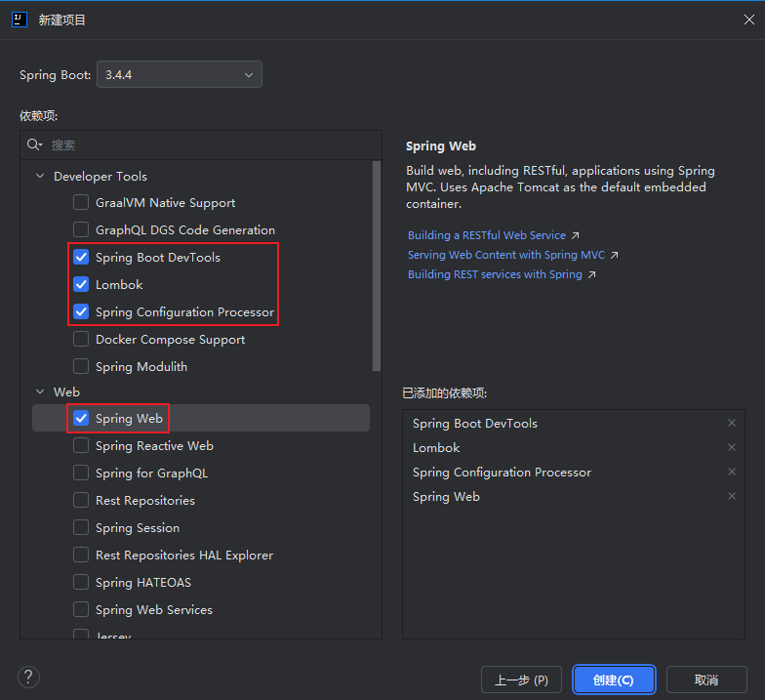Select Docker Compose Support label in the tree
765x700 pixels.
click(x=170, y=340)
